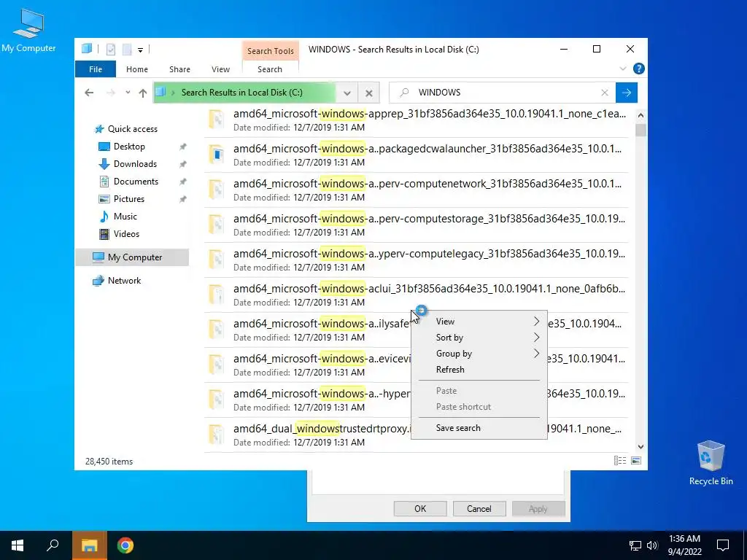
Task: Click the windowstrustedrtproxy folder icon
Action: [216, 435]
